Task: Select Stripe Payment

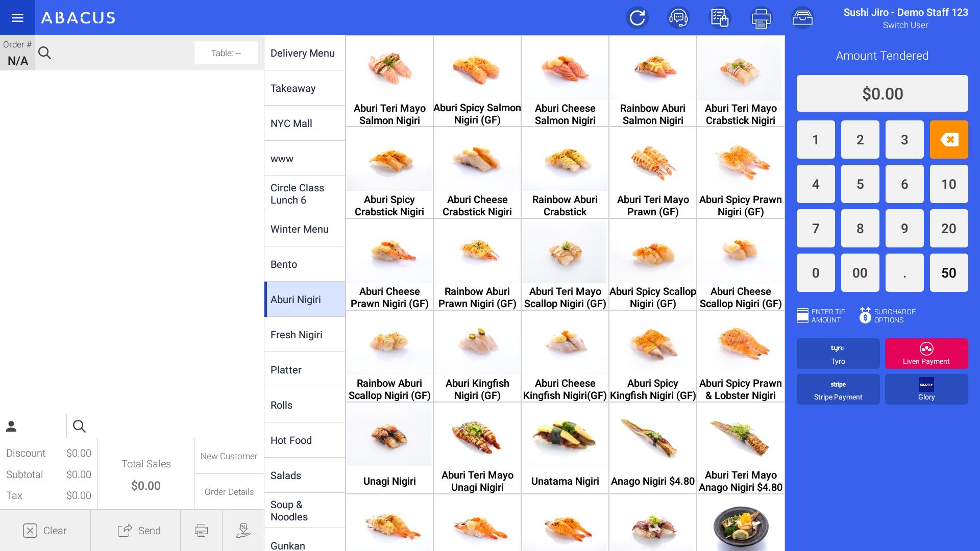Action: tap(838, 389)
